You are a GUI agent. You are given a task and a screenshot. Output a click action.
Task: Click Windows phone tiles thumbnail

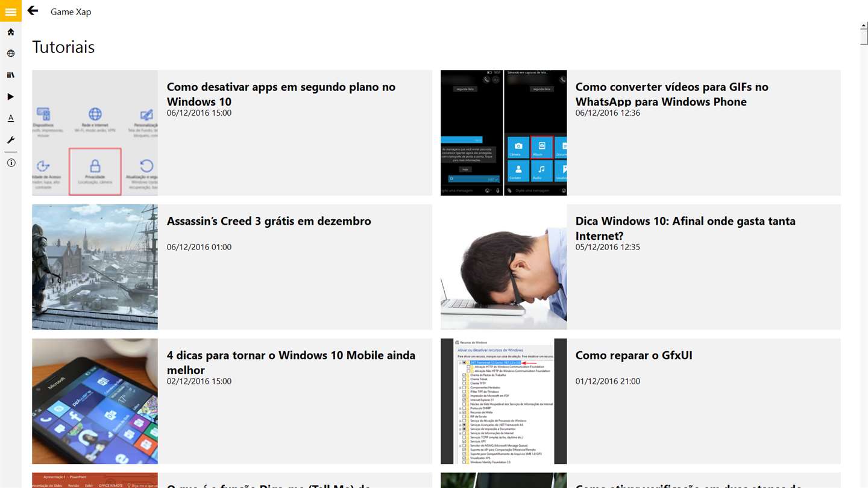pyautogui.click(x=95, y=401)
